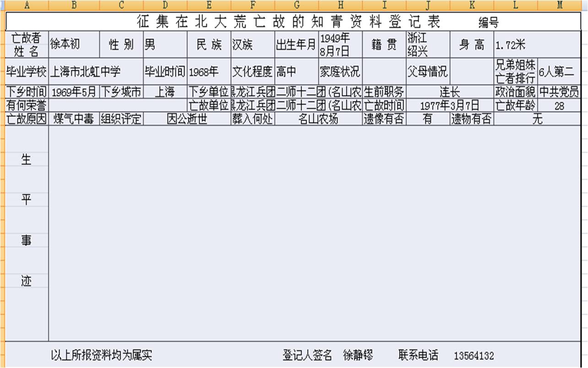This screenshot has height=368, width=588.
Task: Select the '上海' value beside 下乡城市
Action: 165,92
